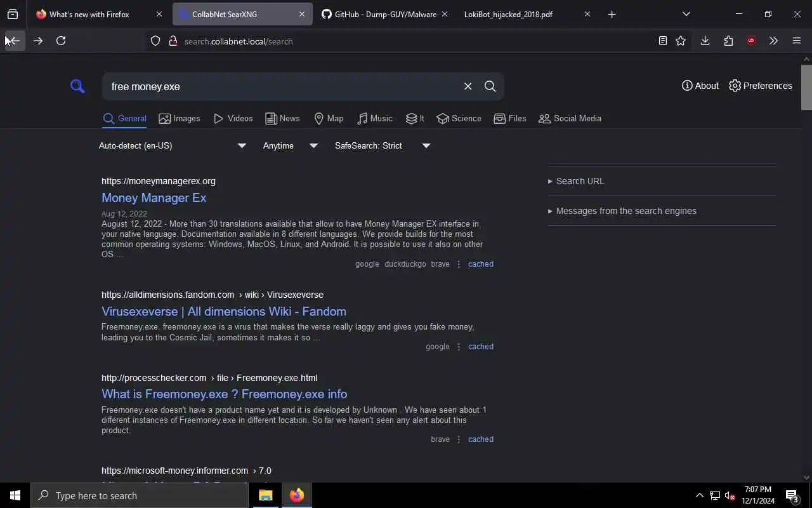Open the notification center icon
Screen dimensions: 812x508
tap(792, 495)
